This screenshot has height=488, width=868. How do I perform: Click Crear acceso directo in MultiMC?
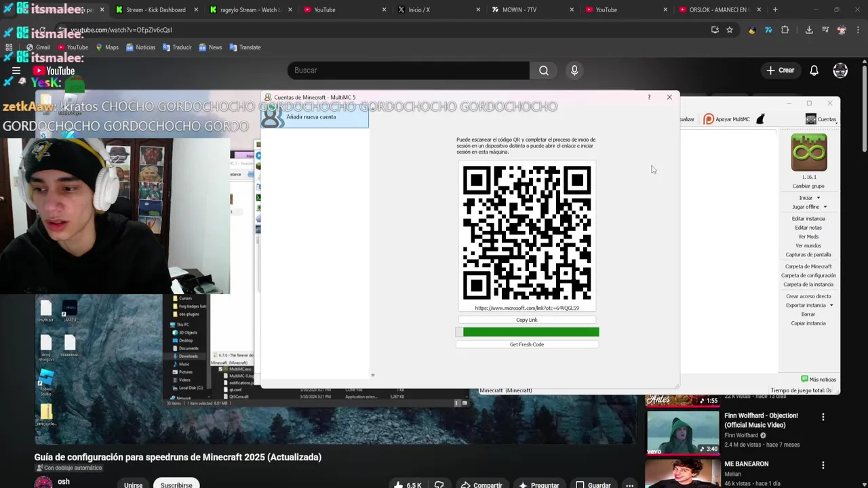808,296
